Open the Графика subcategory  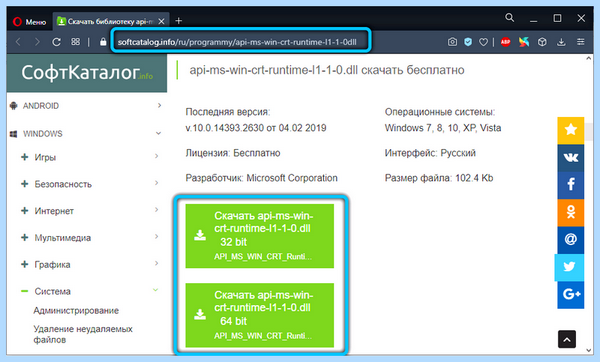point(52,264)
